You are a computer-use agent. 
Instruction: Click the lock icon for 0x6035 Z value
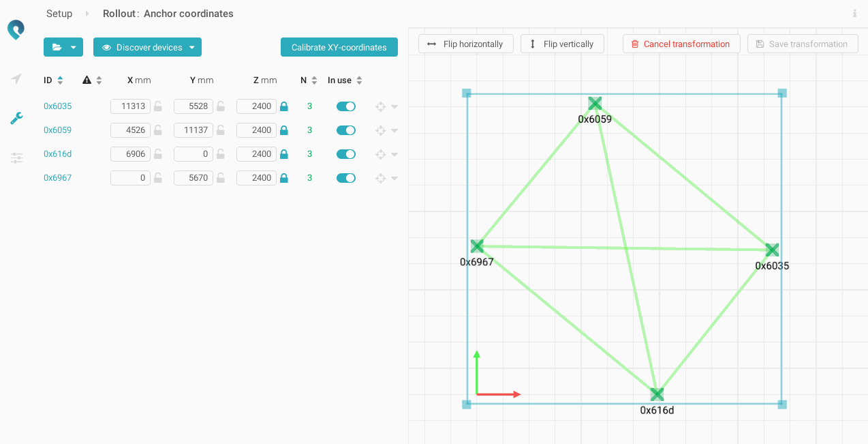coord(284,106)
